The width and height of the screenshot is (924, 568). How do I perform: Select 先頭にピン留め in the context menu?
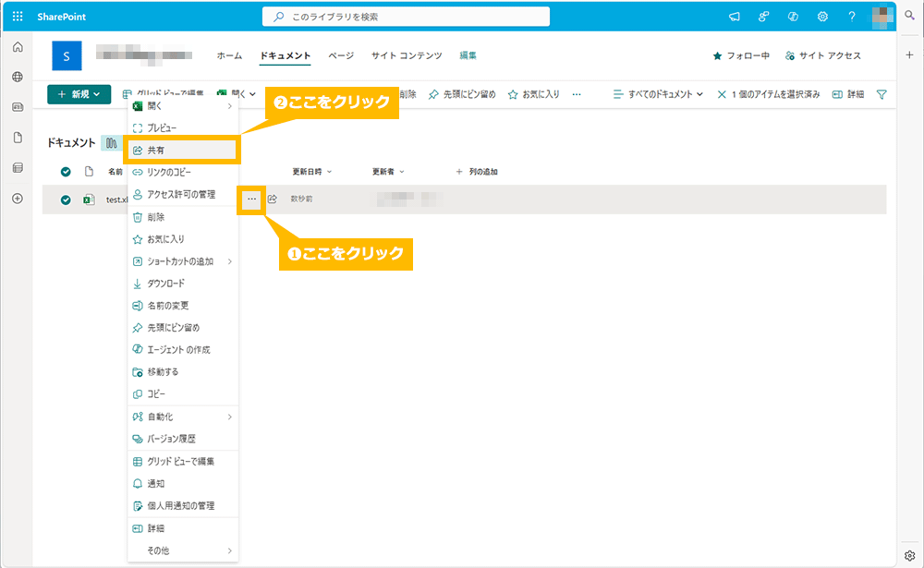click(x=183, y=328)
